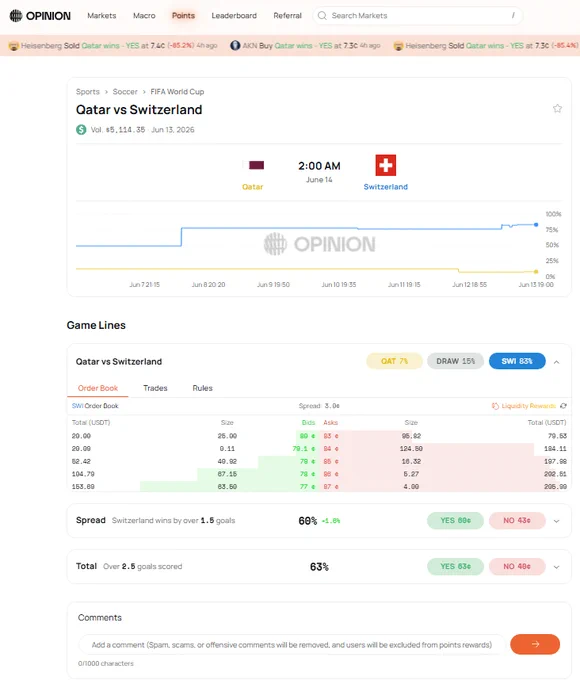Switch to the Rules tab
The image size is (580, 680).
pos(203,388)
